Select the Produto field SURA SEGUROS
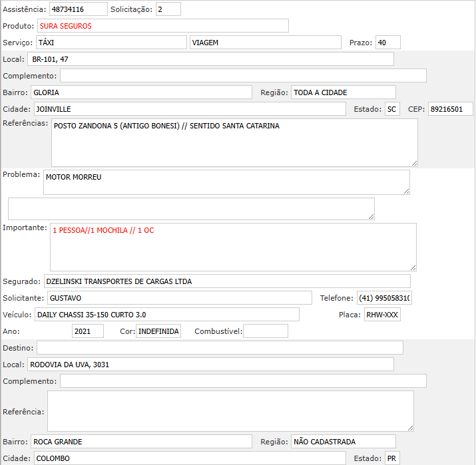Image resolution: width=476 pixels, height=465 pixels. point(163,26)
